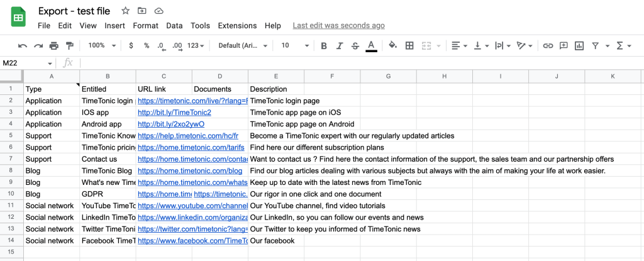Open the home.timetonic.com/blog link
The height and width of the screenshot is (261, 644).
coord(190,170)
